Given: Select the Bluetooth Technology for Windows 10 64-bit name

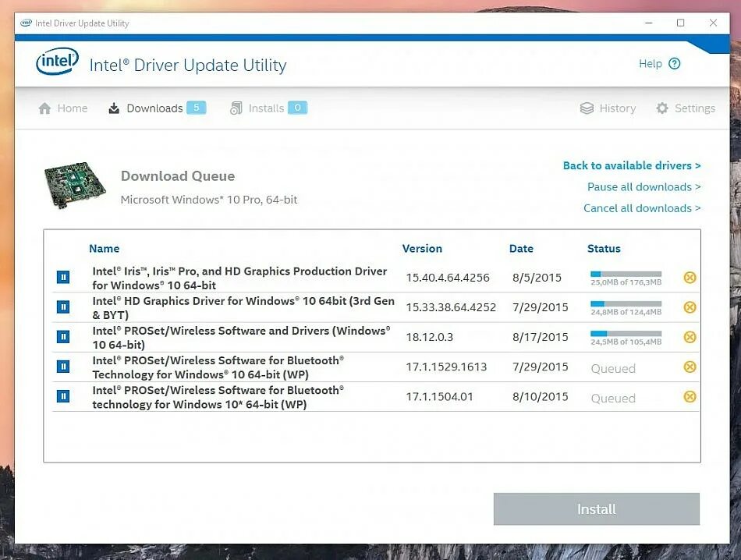Looking at the screenshot, I should coord(218,367).
